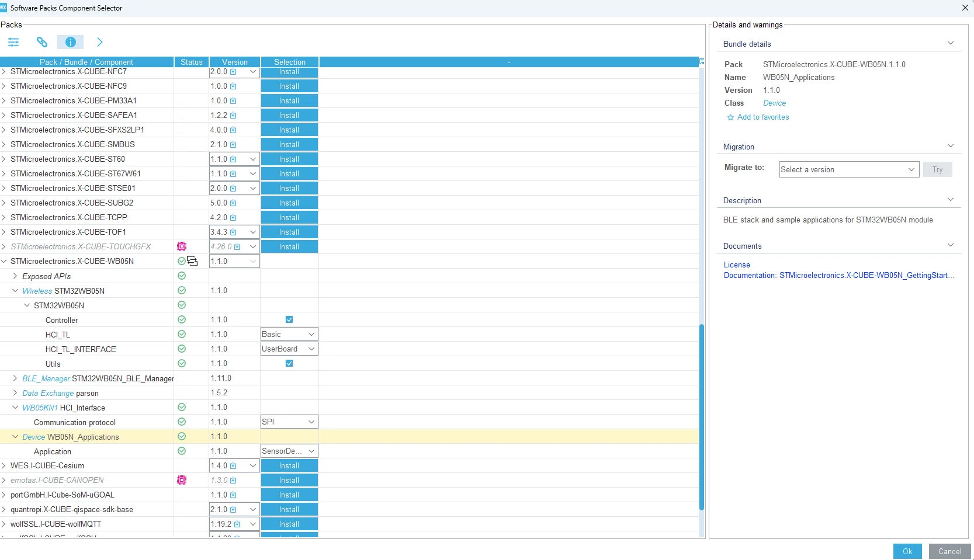Click the Cancel button
The width and height of the screenshot is (974, 560).
point(950,551)
